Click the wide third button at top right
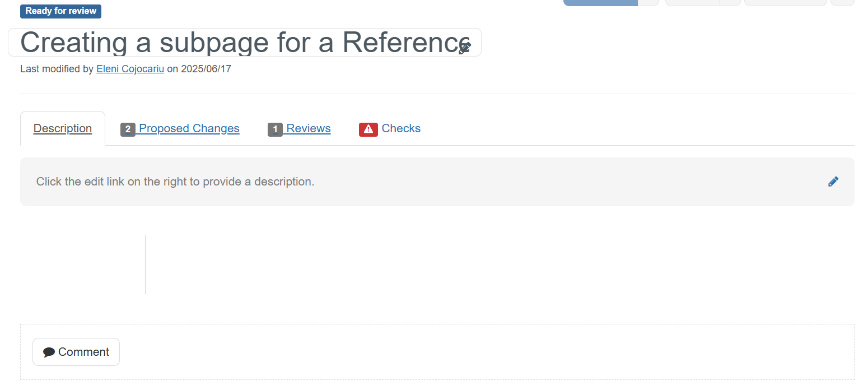 tap(786, 3)
